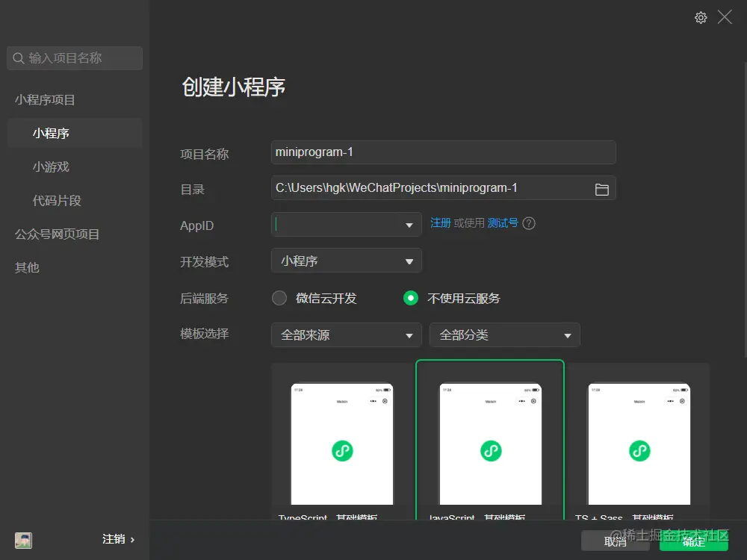Select 小程序 in the sidebar
This screenshot has width=747, height=560.
(75, 133)
